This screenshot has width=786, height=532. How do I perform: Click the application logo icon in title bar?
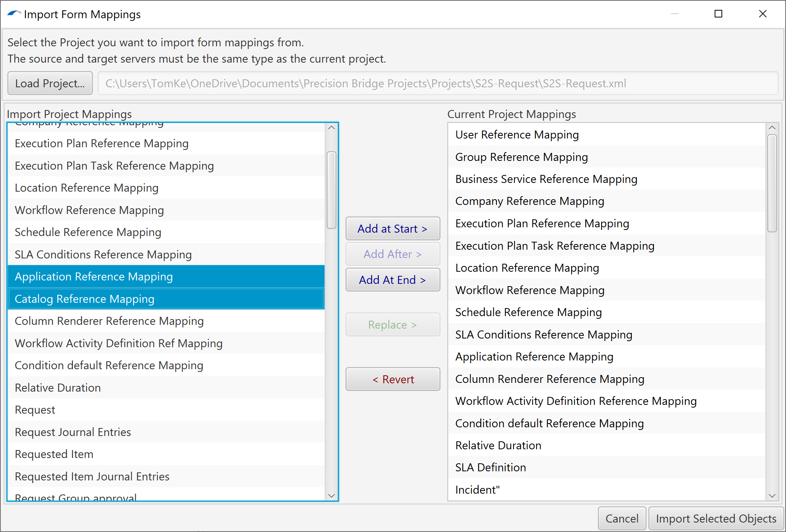point(14,14)
